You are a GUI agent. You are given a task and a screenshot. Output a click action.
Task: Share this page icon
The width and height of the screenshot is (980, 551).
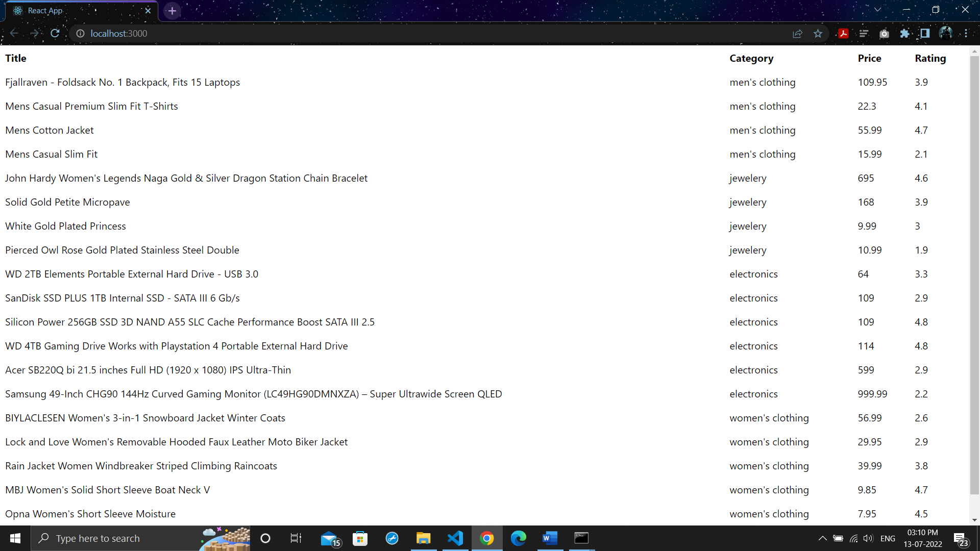tap(797, 34)
